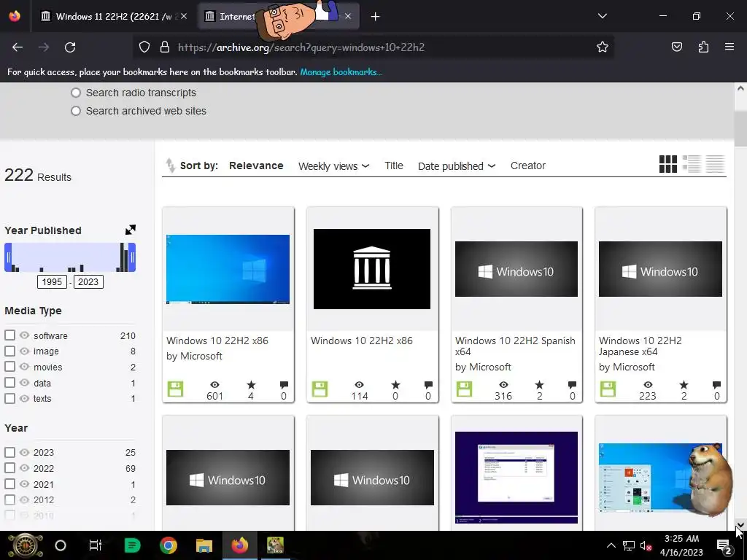Open the notification center icon

724,545
